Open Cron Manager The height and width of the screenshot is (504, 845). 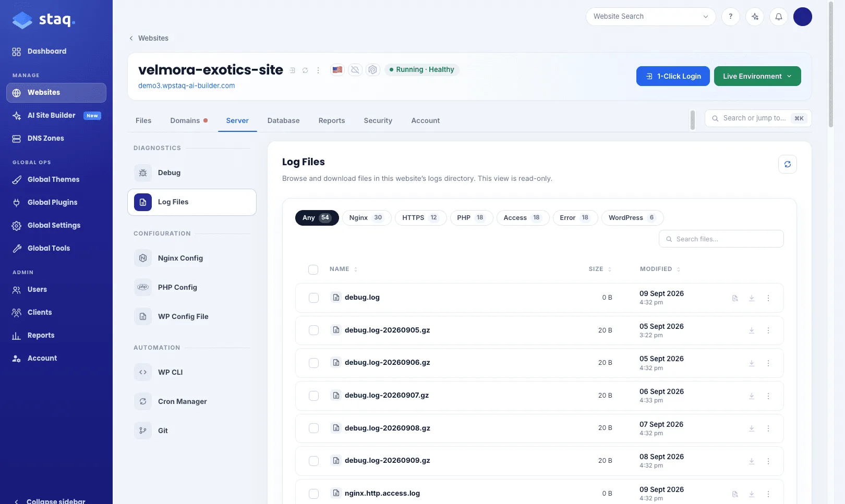(192, 401)
